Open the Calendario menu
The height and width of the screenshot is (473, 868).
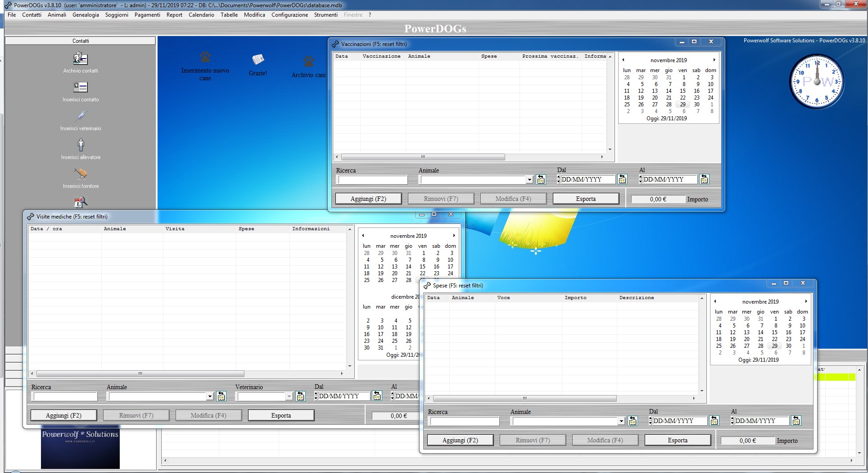pyautogui.click(x=201, y=15)
